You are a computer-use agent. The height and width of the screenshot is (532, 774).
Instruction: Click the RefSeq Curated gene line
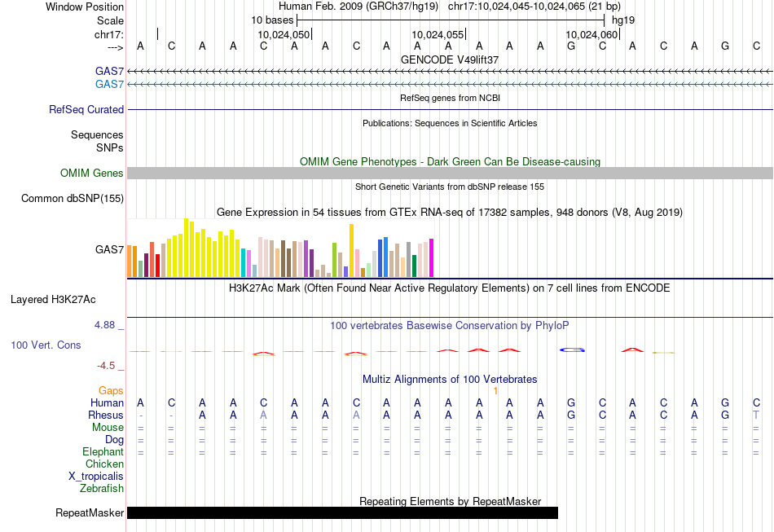450,109
